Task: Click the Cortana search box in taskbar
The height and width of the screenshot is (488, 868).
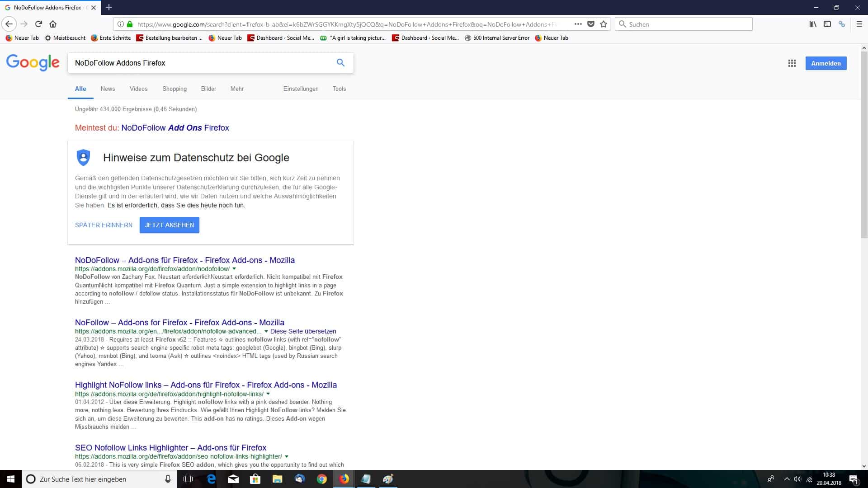Action: point(99,479)
